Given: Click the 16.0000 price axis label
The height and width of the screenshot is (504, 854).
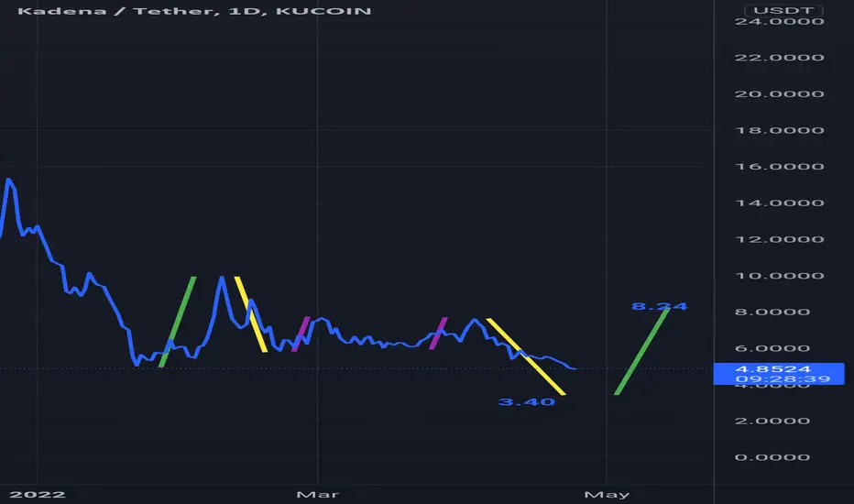Looking at the screenshot, I should click(x=780, y=166).
